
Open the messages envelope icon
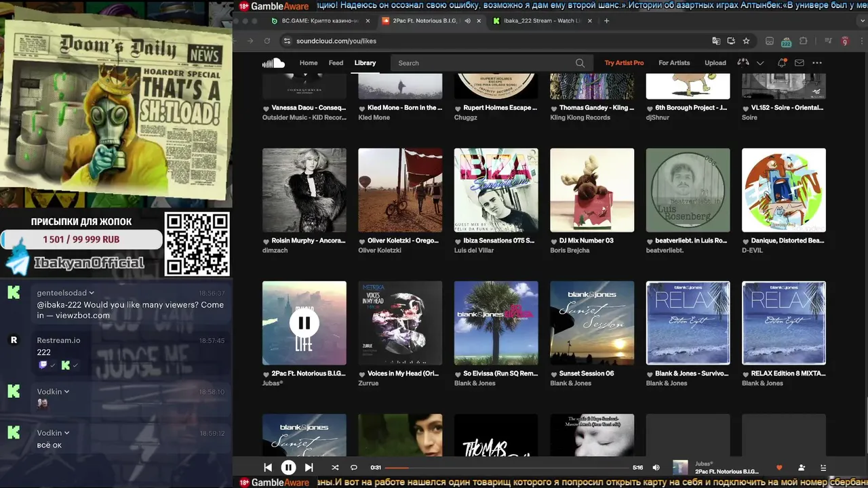[800, 63]
